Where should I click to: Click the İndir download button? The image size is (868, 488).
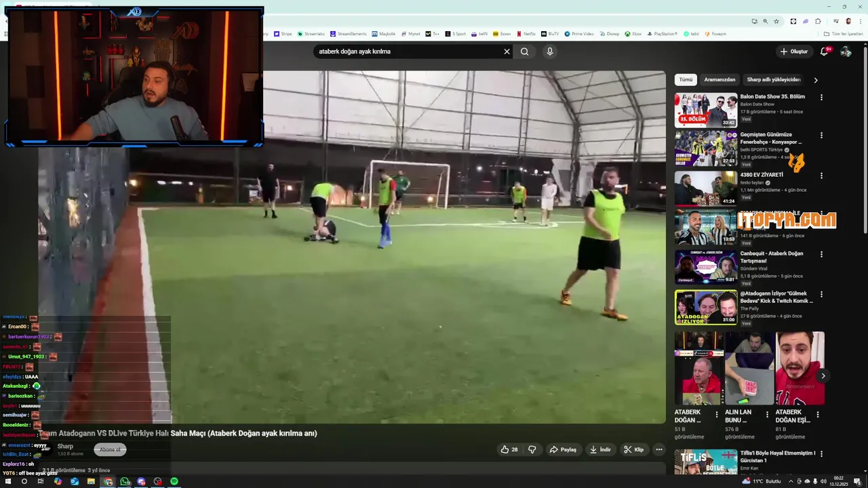(x=600, y=449)
